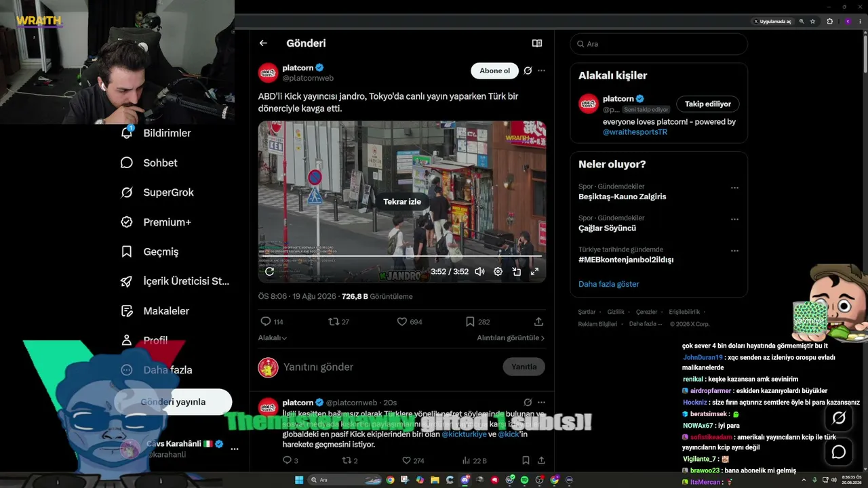Open Premium+ in the sidebar
The width and height of the screenshot is (868, 488).
155,222
